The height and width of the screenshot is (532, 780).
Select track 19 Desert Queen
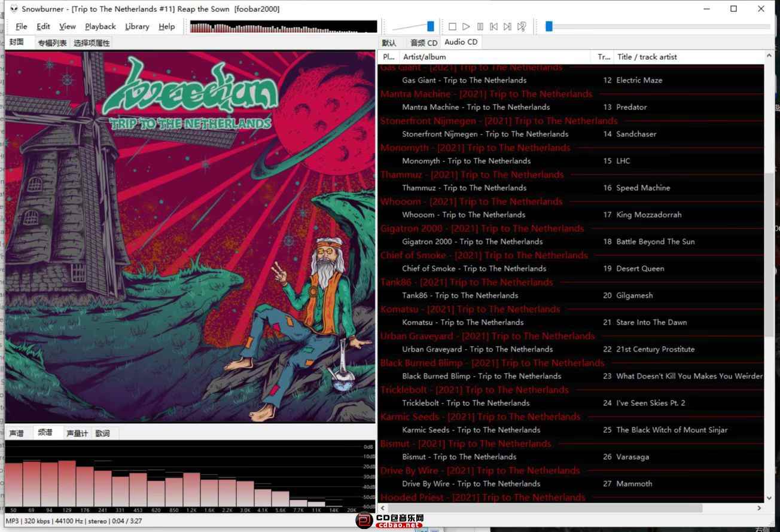[x=571, y=268]
